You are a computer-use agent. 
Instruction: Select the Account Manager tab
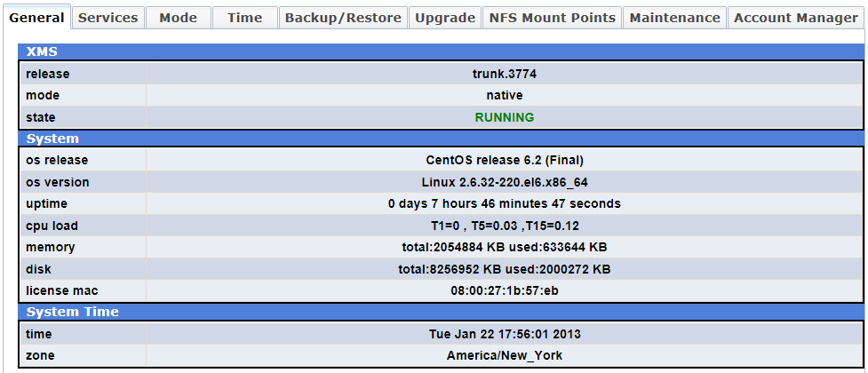click(795, 18)
